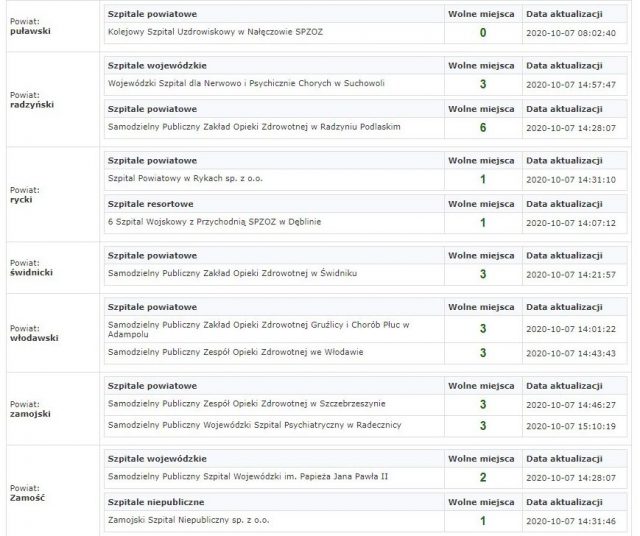Click Szpitale niepubliczne heading
Image resolution: width=640 pixels, height=536 pixels.
156,502
